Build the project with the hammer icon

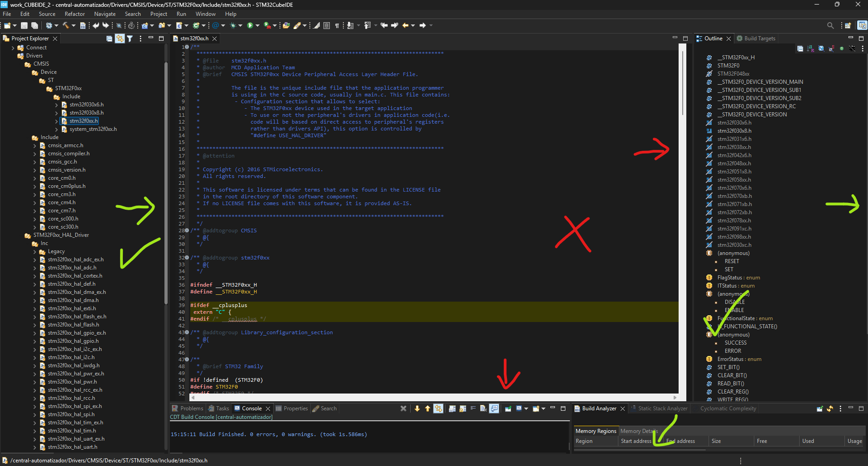tap(66, 26)
